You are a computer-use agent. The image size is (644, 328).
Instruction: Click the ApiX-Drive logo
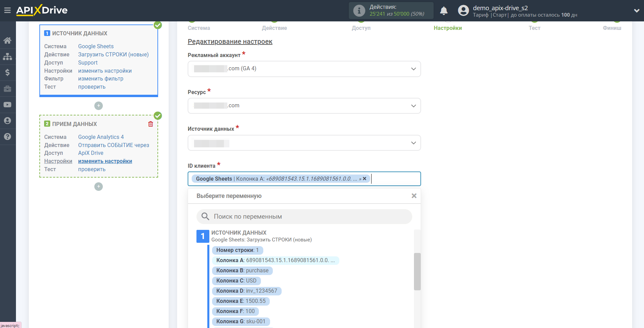tap(42, 10)
